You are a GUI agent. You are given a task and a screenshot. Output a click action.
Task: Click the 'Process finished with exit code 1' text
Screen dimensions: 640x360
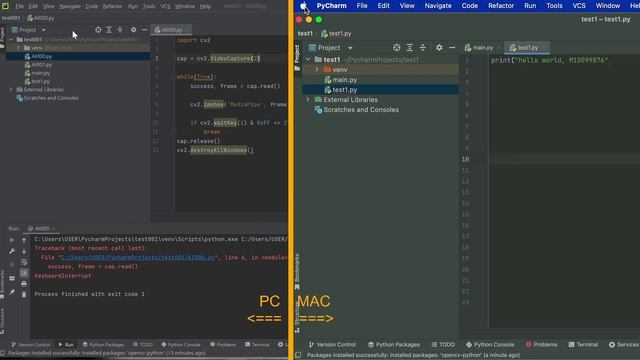coord(89,294)
